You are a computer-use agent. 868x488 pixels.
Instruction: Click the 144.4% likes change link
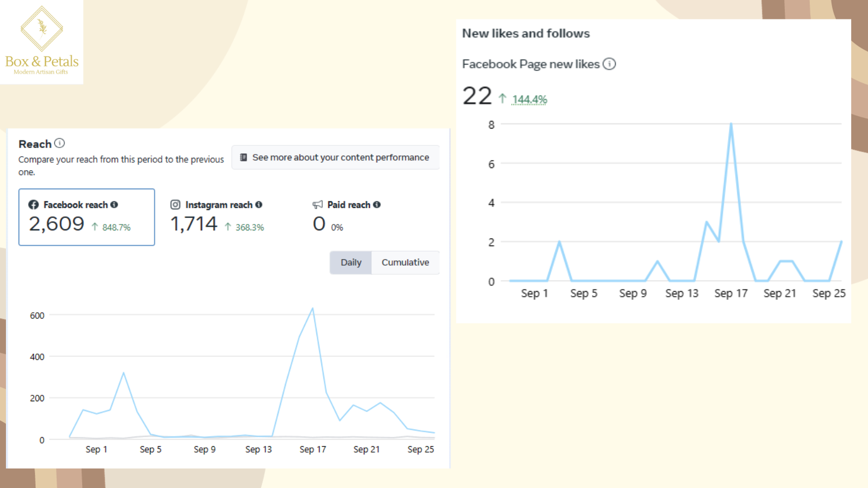pyautogui.click(x=529, y=100)
